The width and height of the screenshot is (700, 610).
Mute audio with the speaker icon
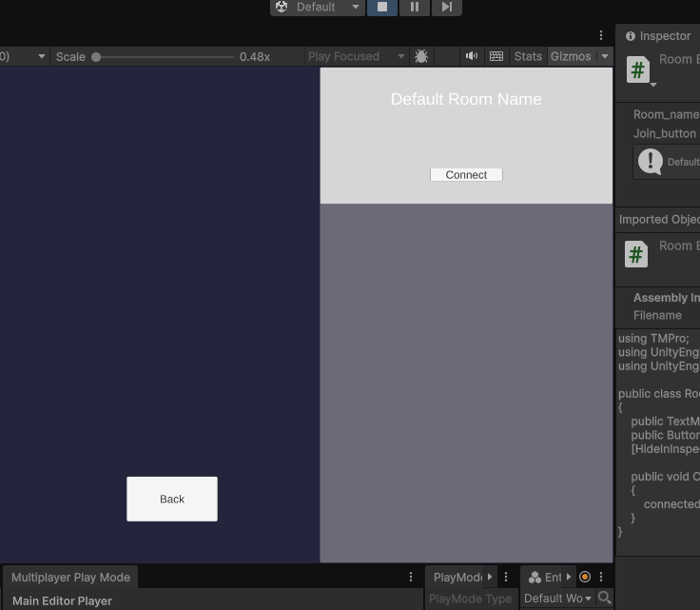click(472, 56)
